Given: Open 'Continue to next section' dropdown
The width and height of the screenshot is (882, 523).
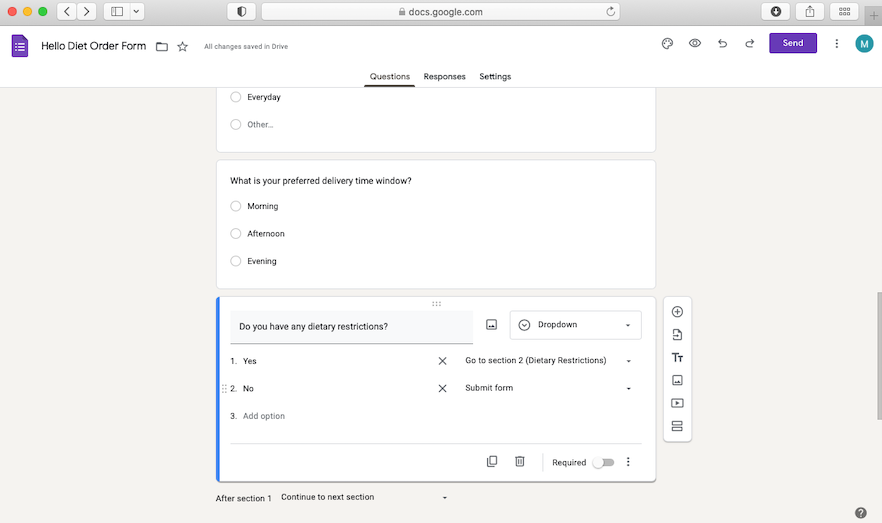Looking at the screenshot, I should [364, 497].
